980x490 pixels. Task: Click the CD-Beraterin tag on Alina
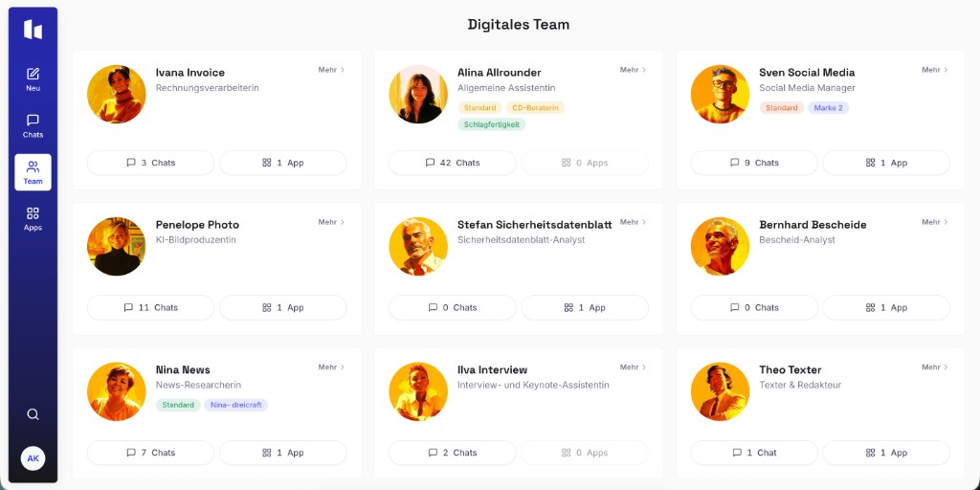click(535, 107)
